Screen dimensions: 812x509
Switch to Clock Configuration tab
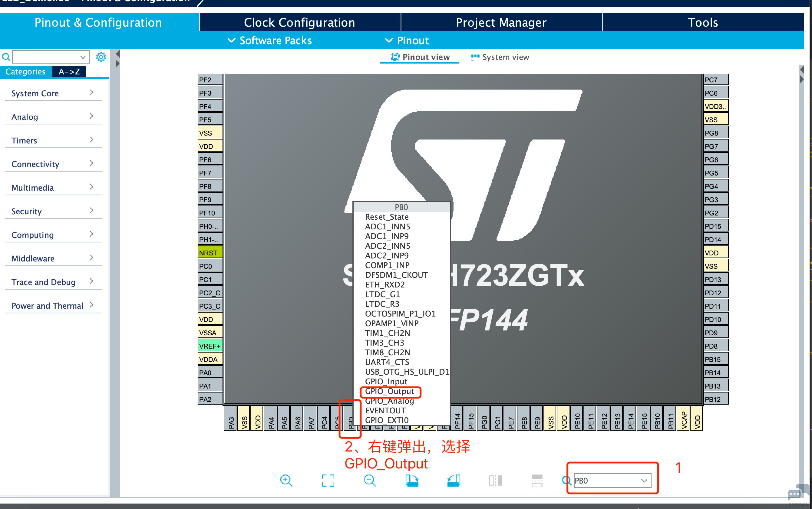[x=299, y=22]
